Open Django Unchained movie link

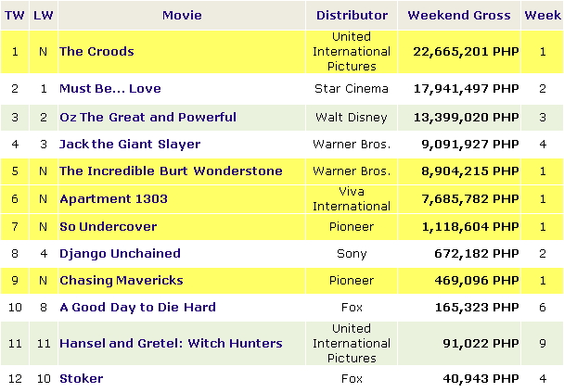(x=121, y=254)
